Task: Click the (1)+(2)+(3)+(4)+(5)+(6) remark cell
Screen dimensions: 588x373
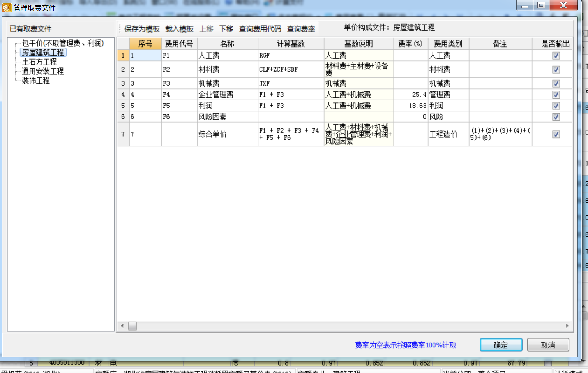Action: (x=500, y=134)
